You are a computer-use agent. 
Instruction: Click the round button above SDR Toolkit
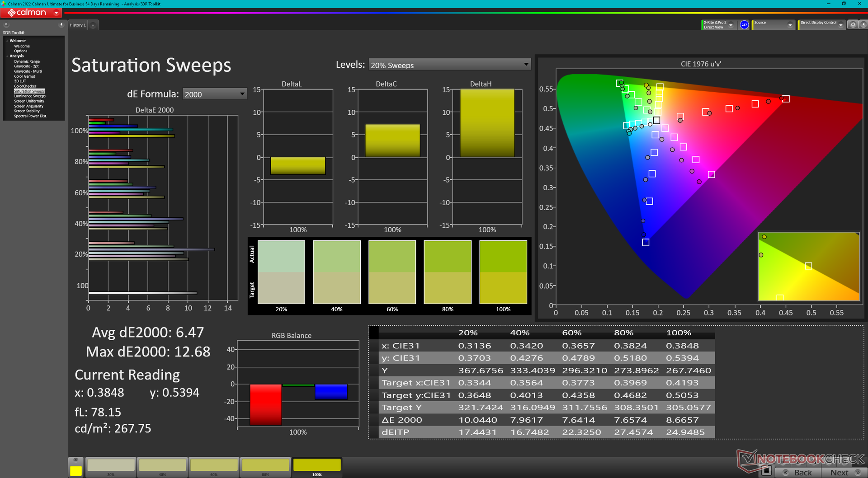6,25
